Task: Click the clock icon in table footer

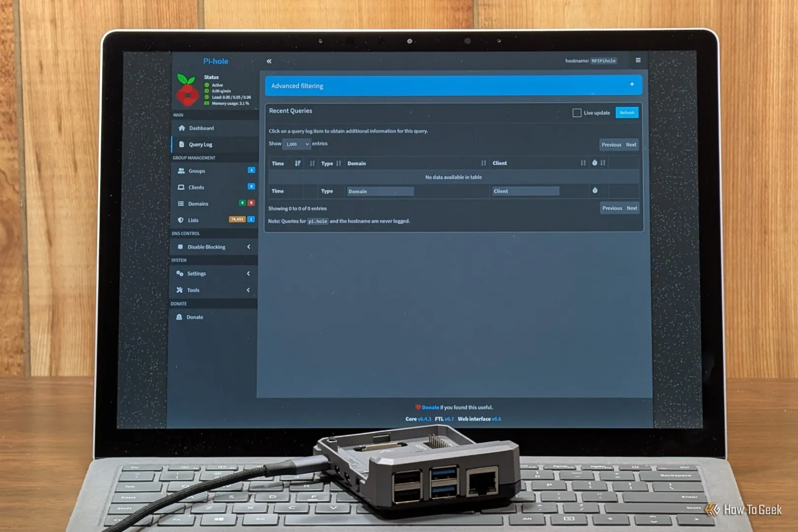Action: click(595, 190)
